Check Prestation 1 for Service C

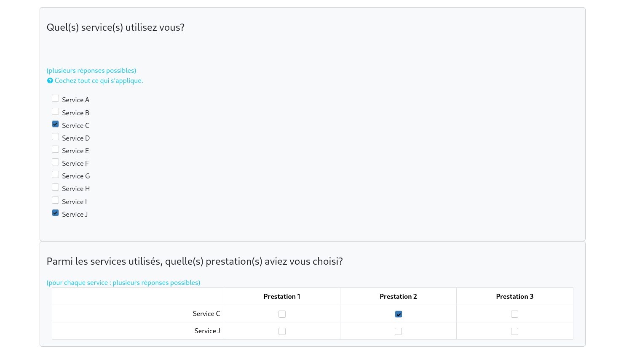click(x=282, y=314)
